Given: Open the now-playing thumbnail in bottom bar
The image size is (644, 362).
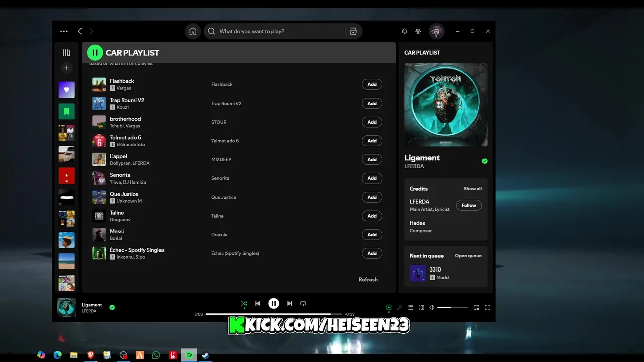Looking at the screenshot, I should coord(66,307).
